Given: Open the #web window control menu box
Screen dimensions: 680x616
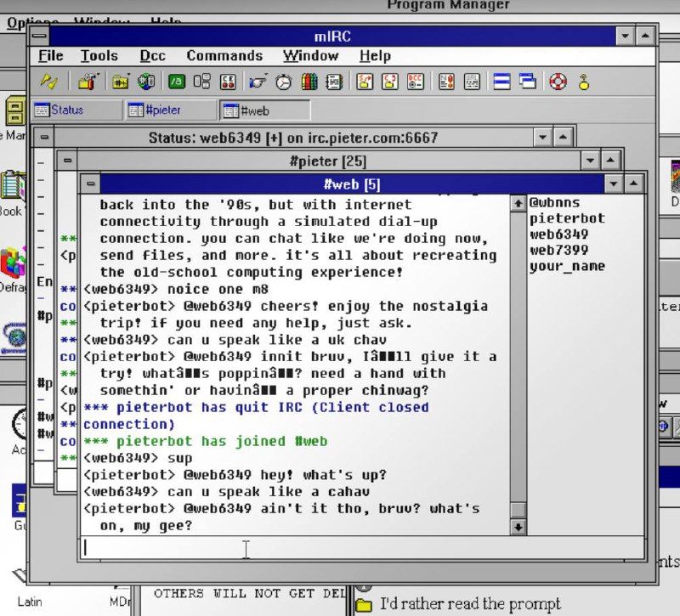Looking at the screenshot, I should pos(90,184).
